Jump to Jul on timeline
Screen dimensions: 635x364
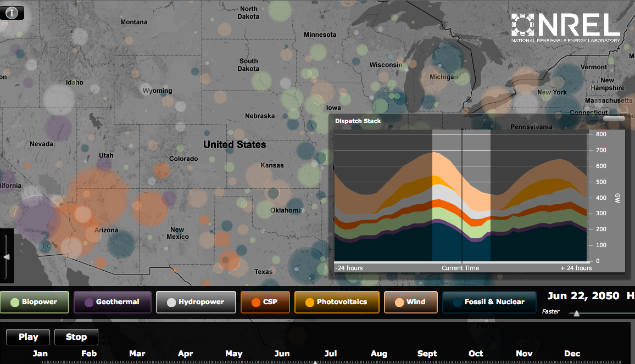click(x=331, y=354)
